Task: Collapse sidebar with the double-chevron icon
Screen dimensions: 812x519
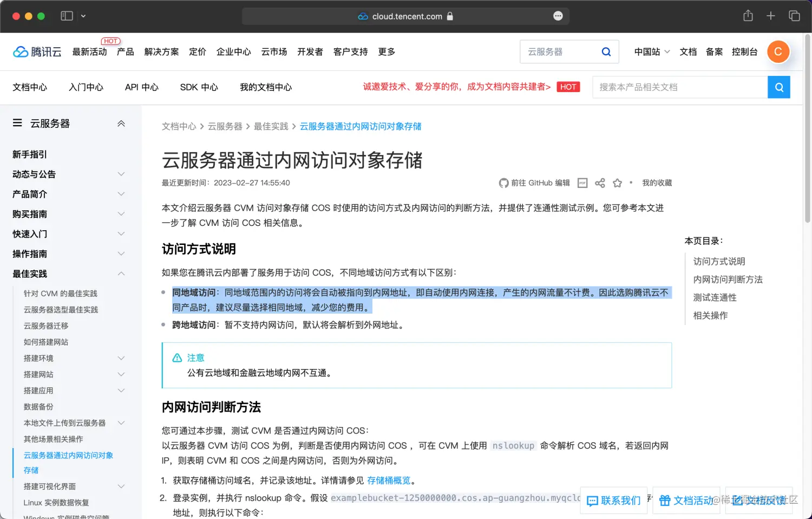Action: [x=121, y=124]
